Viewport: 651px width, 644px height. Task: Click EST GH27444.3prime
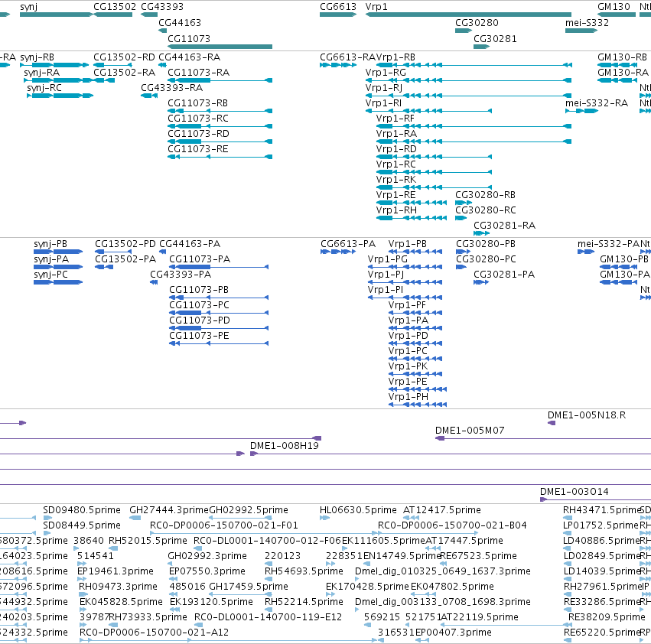(x=169, y=510)
